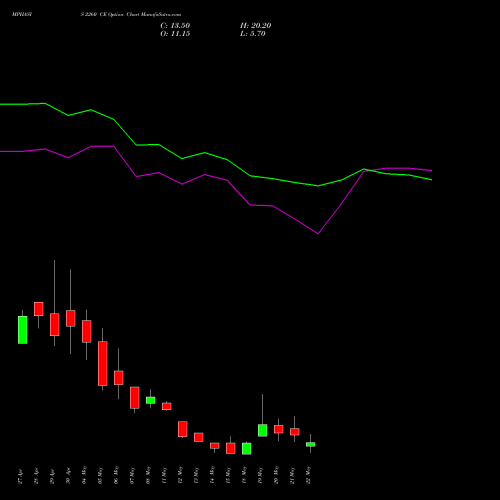Select the green candle for 19 May
This screenshot has height=500, width=500.
pyautogui.click(x=263, y=430)
